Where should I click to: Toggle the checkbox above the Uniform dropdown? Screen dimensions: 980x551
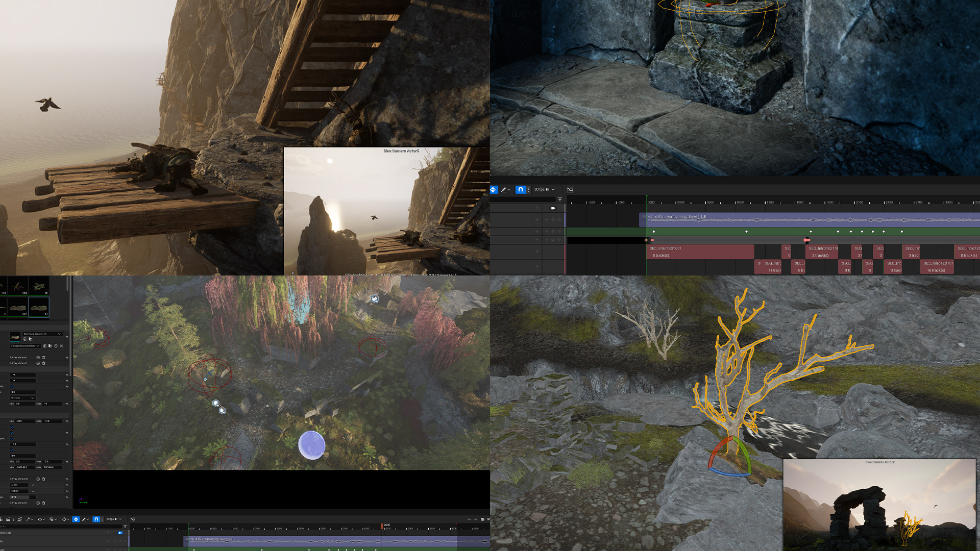click(12, 386)
